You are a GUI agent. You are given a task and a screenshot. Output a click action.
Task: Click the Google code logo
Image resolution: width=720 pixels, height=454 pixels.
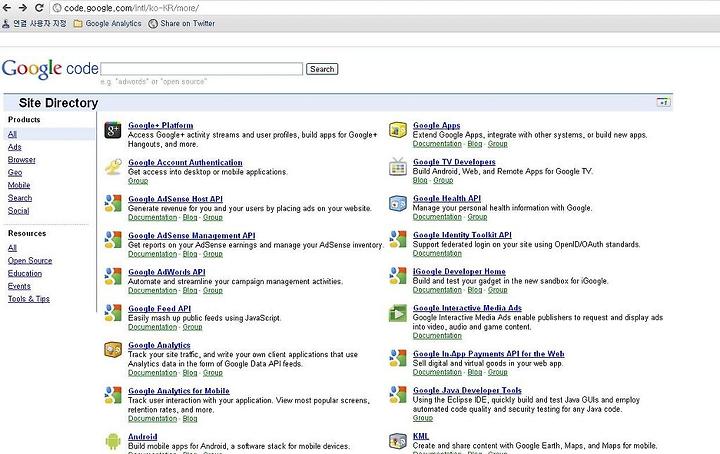click(50, 69)
